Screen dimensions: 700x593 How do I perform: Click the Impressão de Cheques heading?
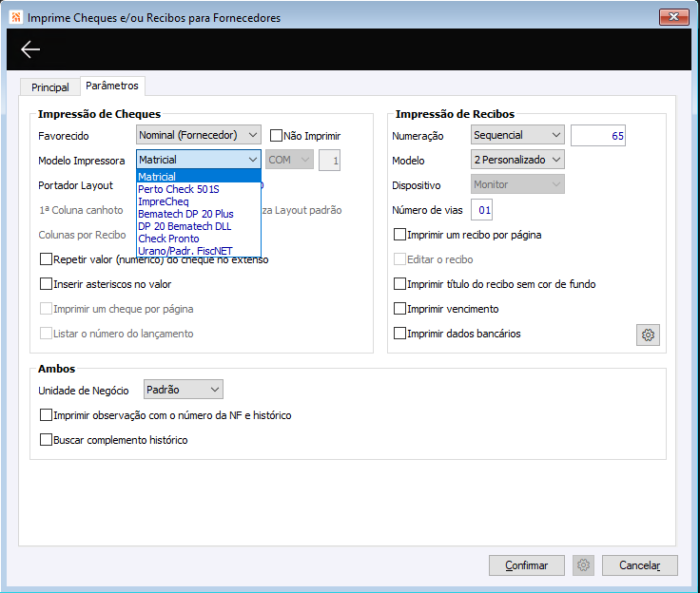pos(99,114)
